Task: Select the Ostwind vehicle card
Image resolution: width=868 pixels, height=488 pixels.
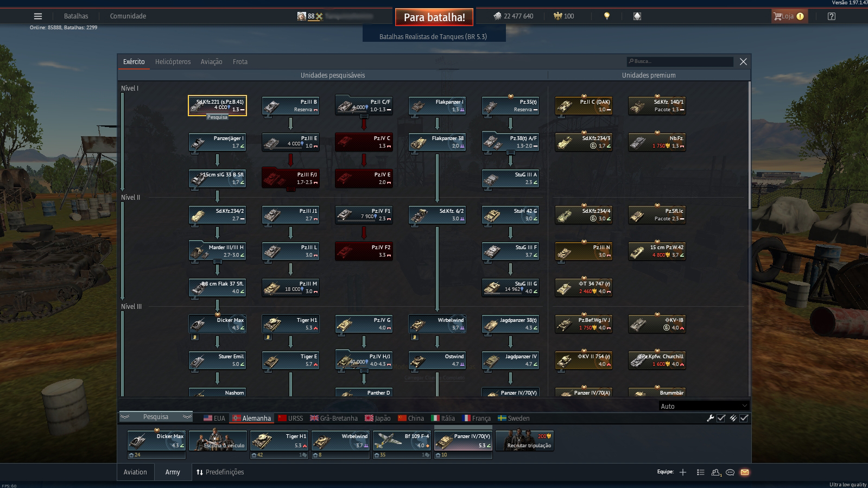Action: pos(437,360)
